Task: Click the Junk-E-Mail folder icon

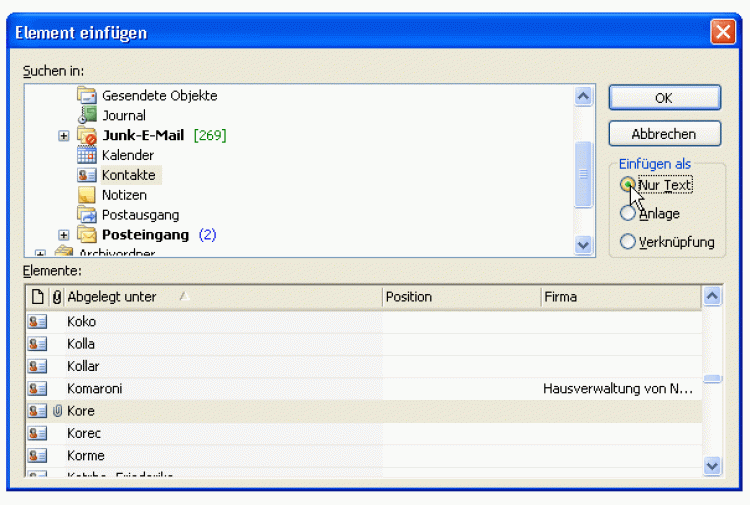Action: click(x=87, y=136)
